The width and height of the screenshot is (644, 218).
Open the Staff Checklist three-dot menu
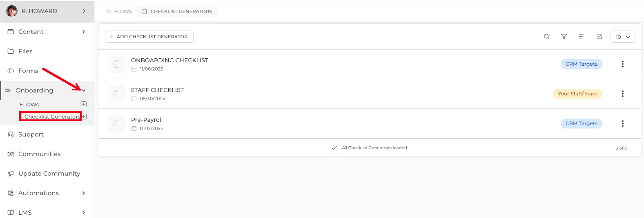[622, 94]
